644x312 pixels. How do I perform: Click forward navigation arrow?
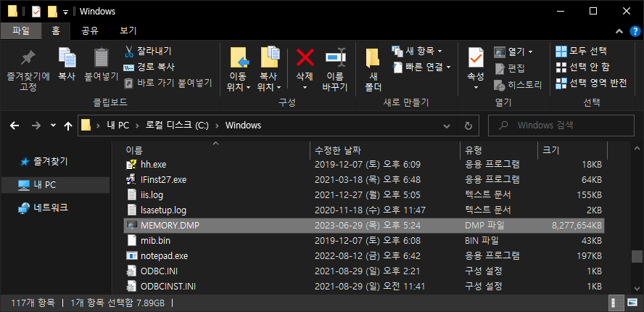click(36, 126)
